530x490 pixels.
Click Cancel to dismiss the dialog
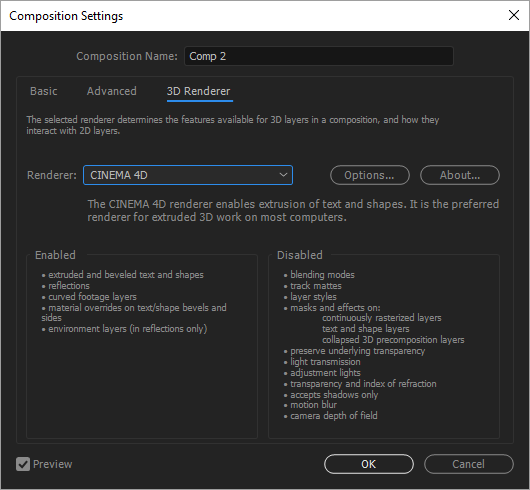pos(469,464)
